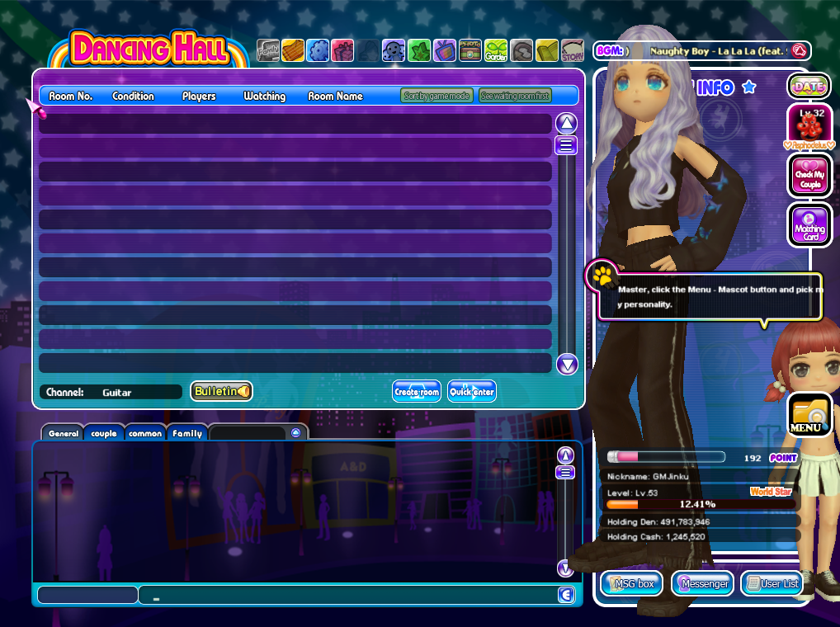This screenshot has height=627, width=840.
Task: Open the purple TV icon
Action: pos(445,51)
